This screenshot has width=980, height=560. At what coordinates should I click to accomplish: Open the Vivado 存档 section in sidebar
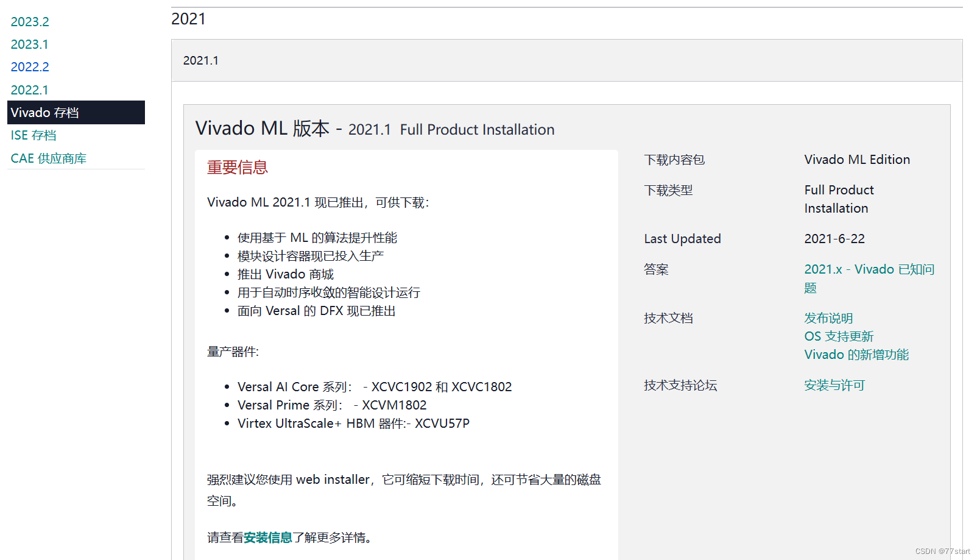tap(44, 112)
